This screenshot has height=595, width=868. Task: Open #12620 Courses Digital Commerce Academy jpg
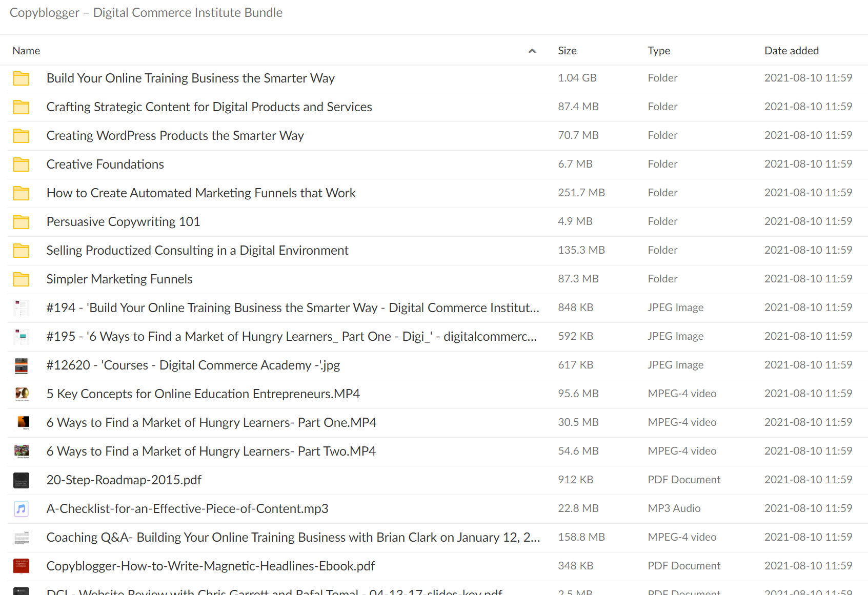pos(193,365)
